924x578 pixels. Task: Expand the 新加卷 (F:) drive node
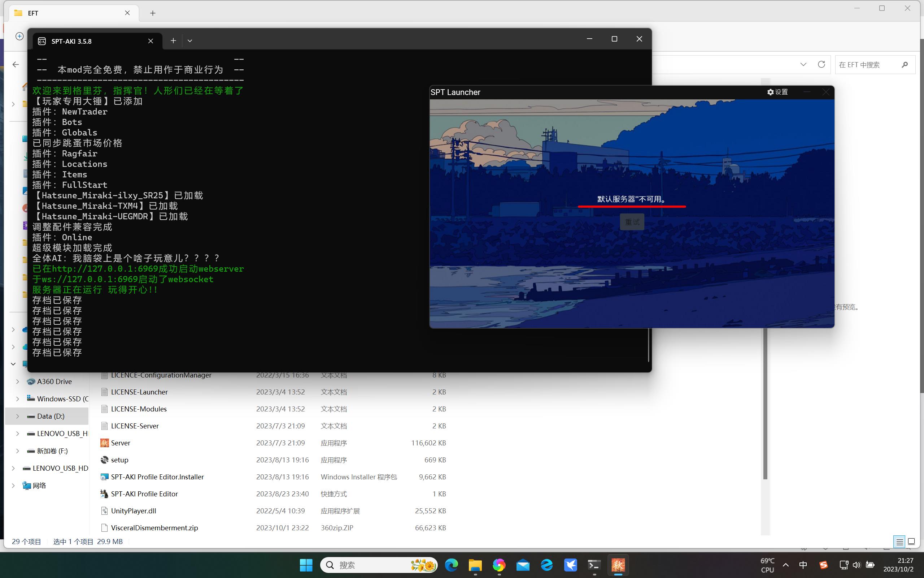point(18,451)
